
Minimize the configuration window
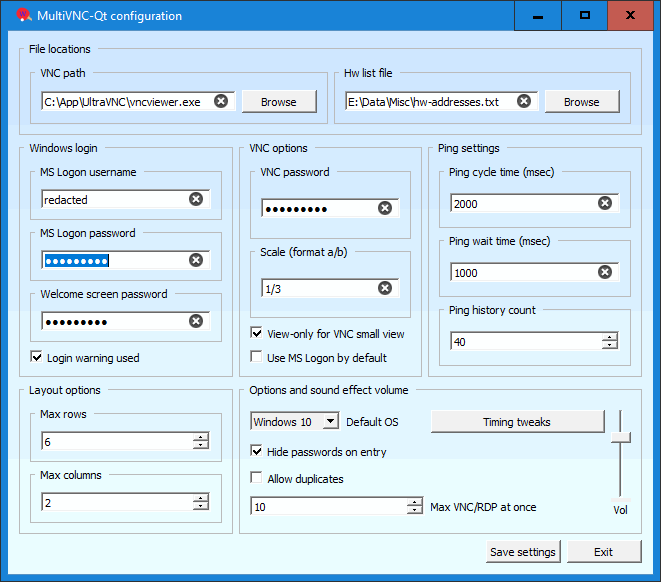[x=538, y=16]
